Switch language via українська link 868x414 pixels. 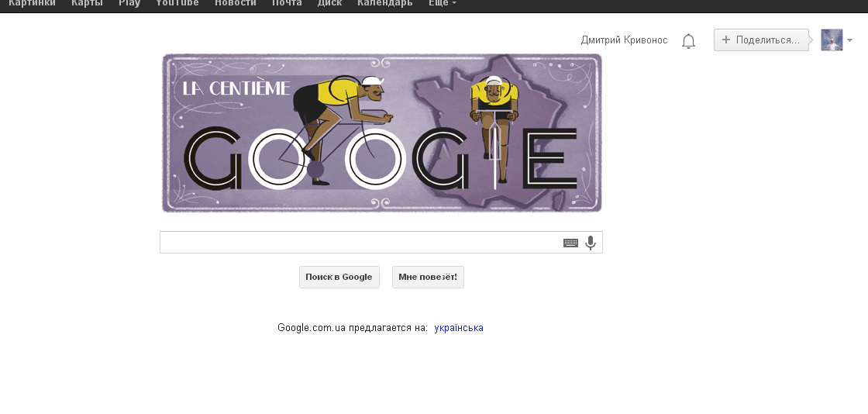pos(458,328)
